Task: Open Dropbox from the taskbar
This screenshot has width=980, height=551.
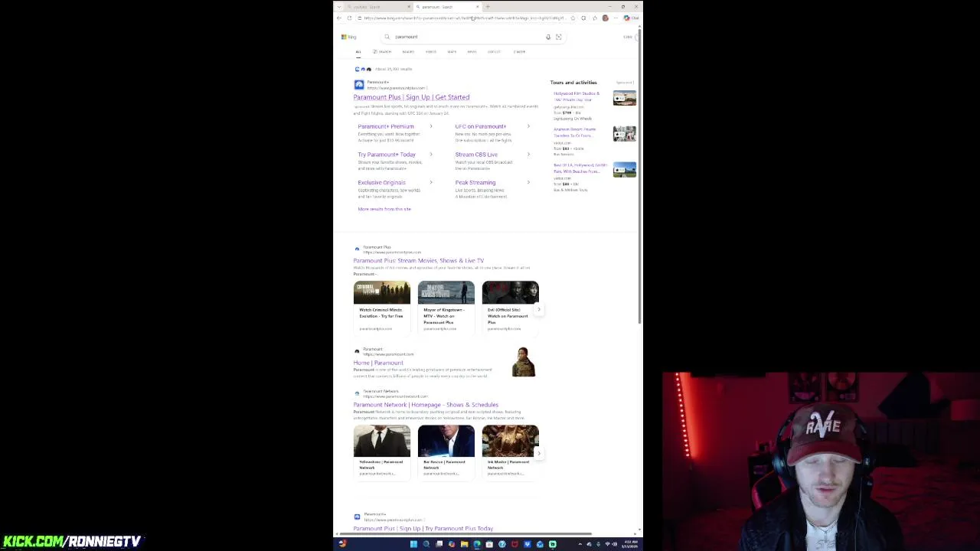Action: 527,544
